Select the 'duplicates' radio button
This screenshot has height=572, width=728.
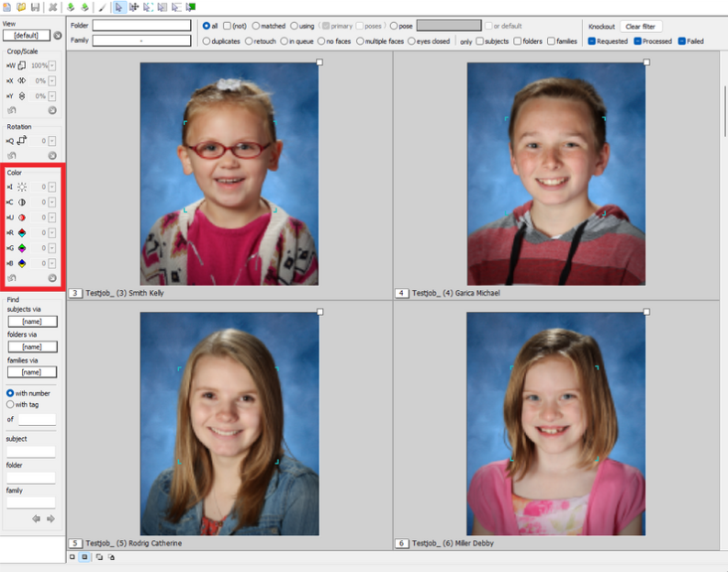tap(207, 41)
